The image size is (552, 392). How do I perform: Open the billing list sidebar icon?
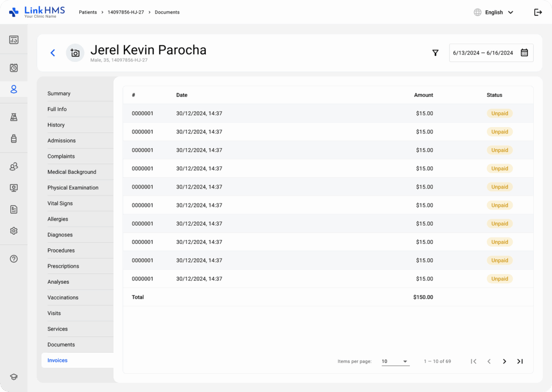[x=13, y=209]
